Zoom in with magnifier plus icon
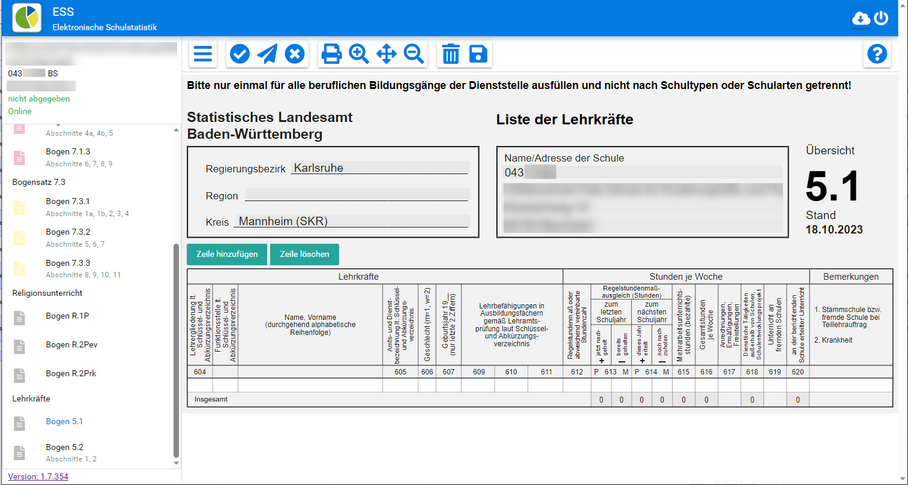Image resolution: width=908 pixels, height=485 pixels. 359,54
